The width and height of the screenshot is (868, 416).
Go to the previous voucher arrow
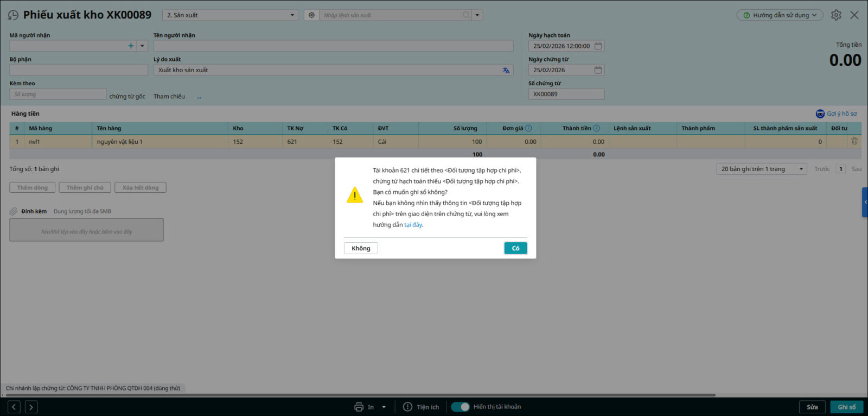coord(15,407)
